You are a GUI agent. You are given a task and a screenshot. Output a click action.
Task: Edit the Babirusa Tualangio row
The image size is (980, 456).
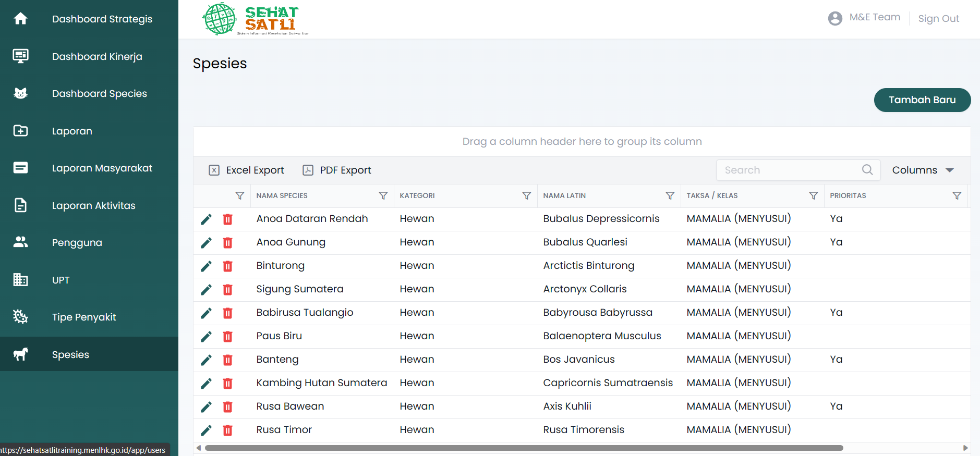coord(207,313)
